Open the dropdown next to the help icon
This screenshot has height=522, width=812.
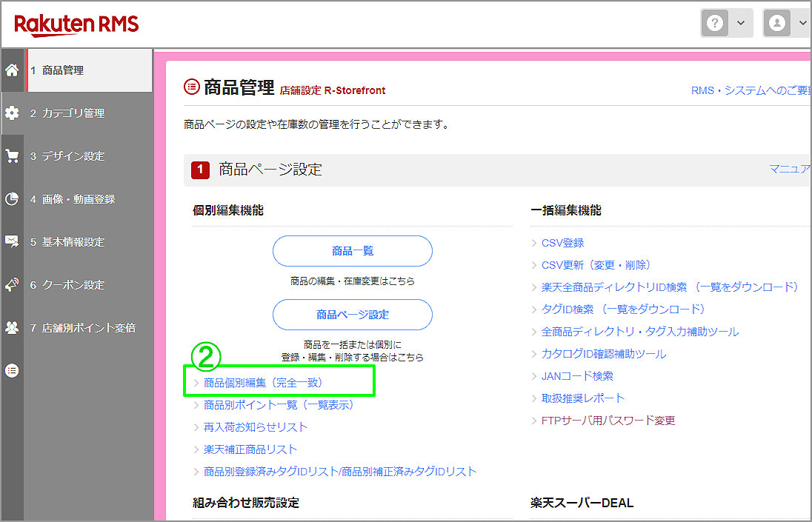(x=739, y=23)
